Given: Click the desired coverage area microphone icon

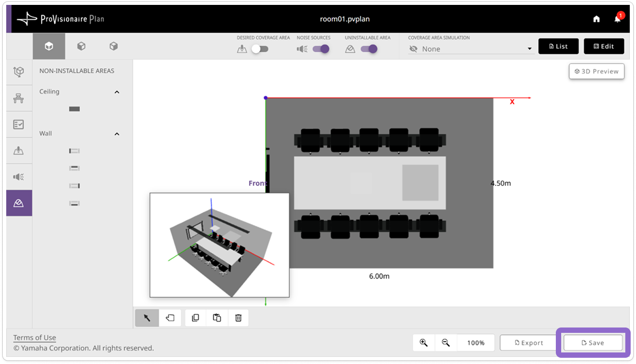Looking at the screenshot, I should tap(242, 49).
